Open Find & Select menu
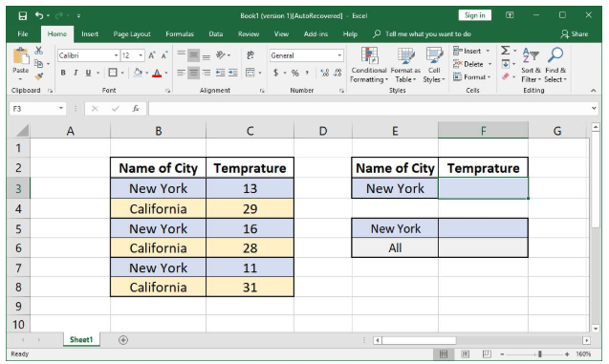The width and height of the screenshot is (609, 364). pos(555,64)
